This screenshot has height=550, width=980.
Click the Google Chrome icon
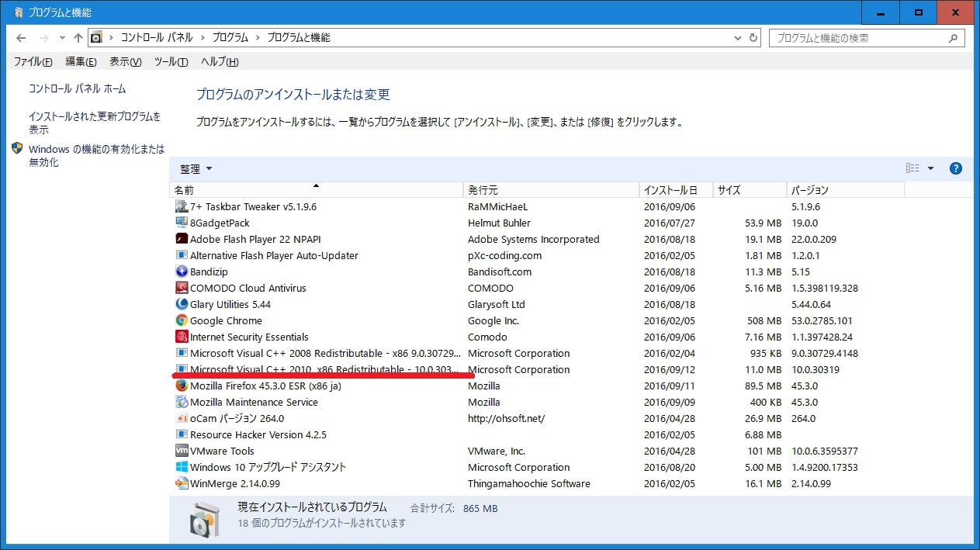(182, 321)
